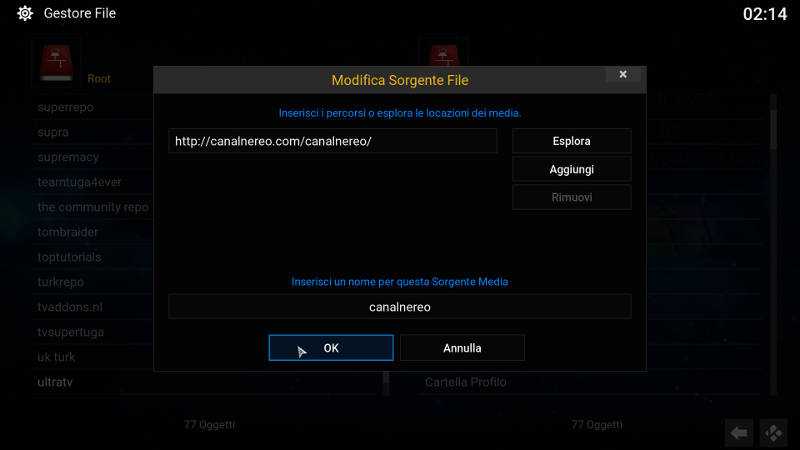The image size is (800, 450).
Task: Click the back arrow icon at bottom right
Action: coord(739,433)
